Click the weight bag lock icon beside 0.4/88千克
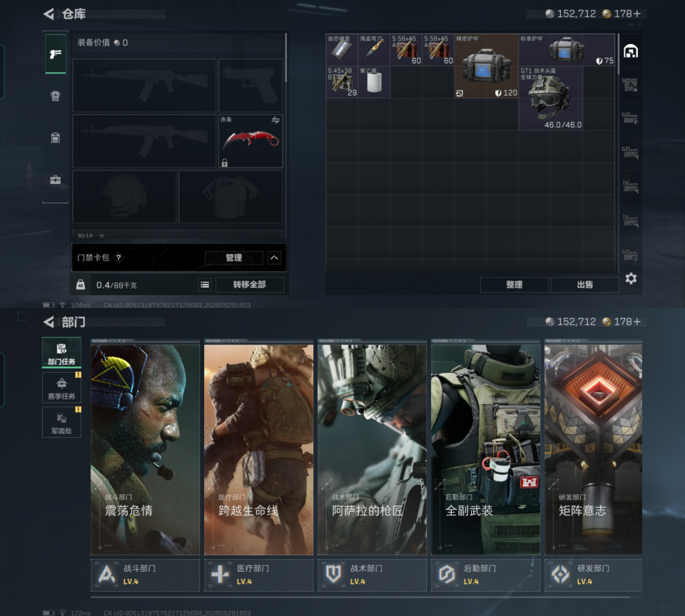The width and height of the screenshot is (685, 616). click(81, 284)
